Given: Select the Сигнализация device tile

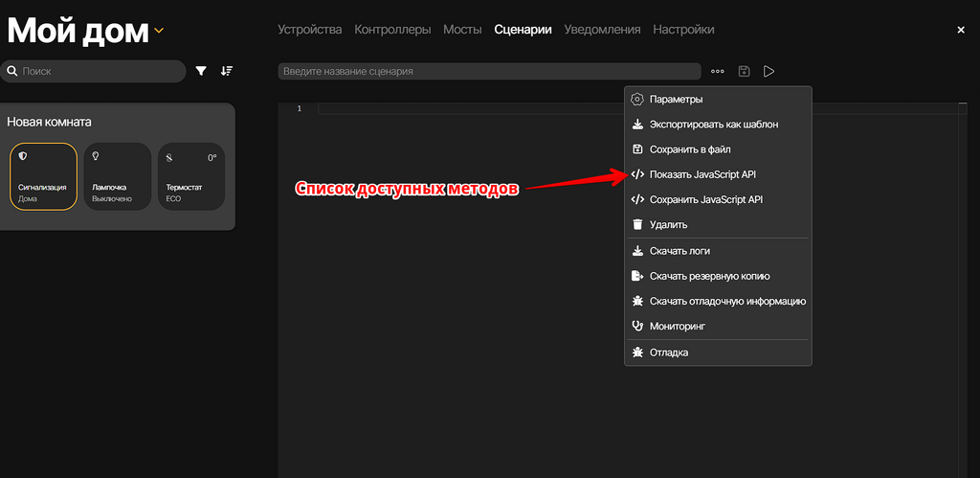Looking at the screenshot, I should [x=44, y=176].
